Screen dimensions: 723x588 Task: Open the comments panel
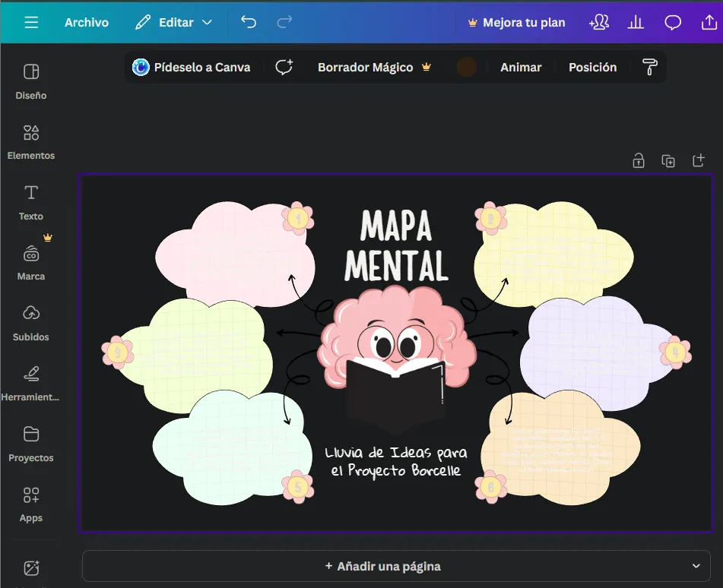click(x=673, y=22)
